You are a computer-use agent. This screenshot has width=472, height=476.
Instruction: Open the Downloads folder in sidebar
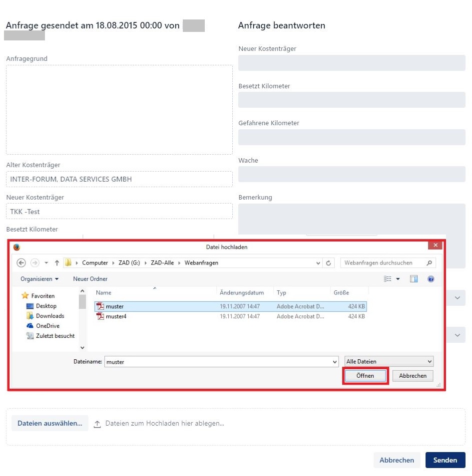point(50,316)
